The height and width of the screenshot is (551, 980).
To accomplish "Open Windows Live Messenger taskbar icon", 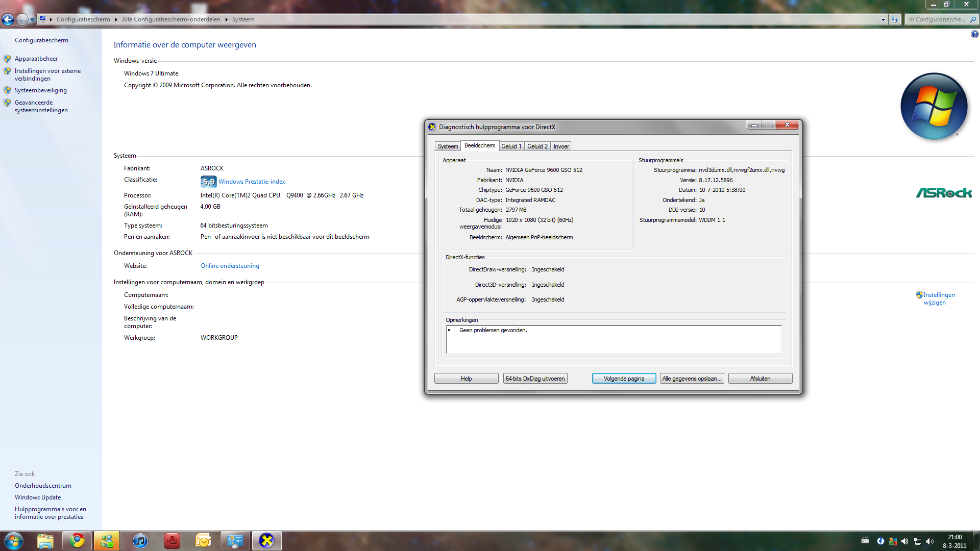I will (x=107, y=541).
